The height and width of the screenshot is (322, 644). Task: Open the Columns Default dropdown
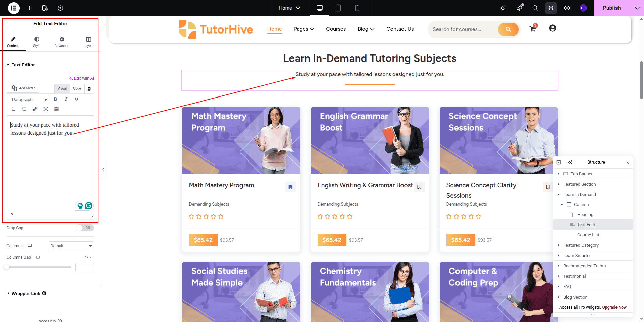(x=71, y=246)
